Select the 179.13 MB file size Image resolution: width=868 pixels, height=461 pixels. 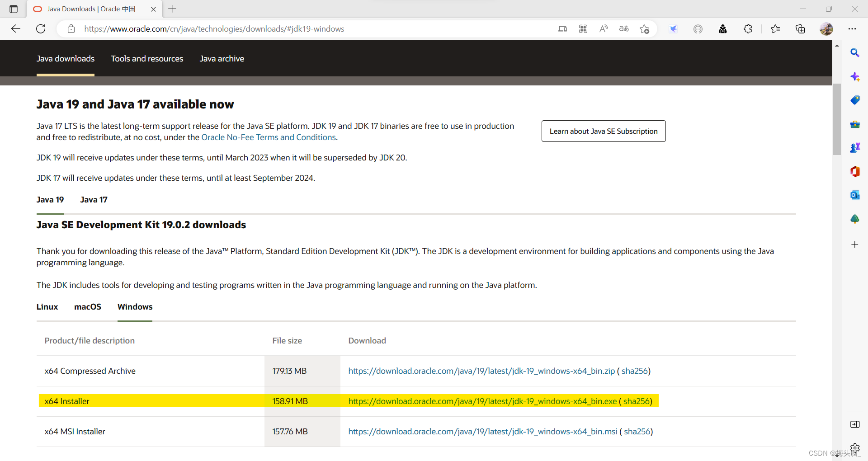[x=289, y=371]
